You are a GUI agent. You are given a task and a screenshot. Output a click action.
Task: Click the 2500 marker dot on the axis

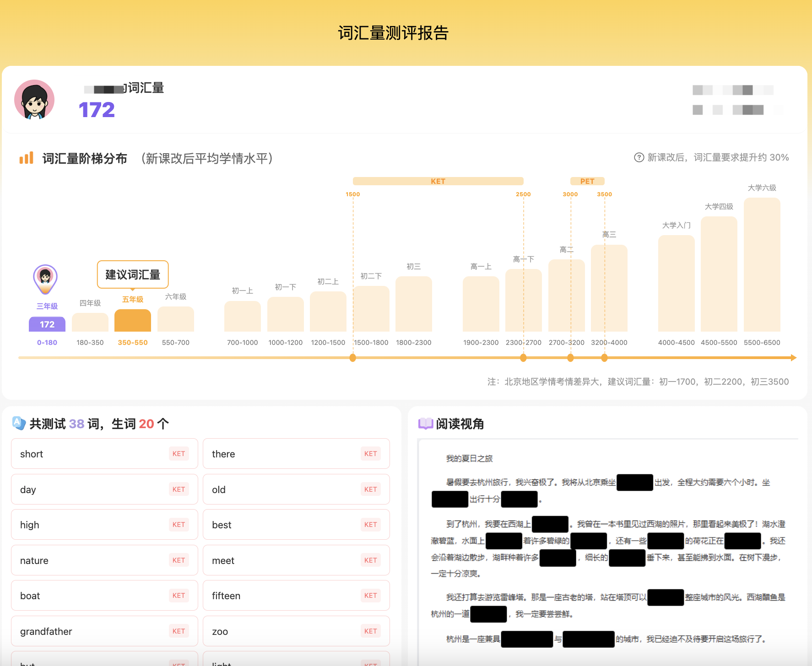tap(524, 358)
